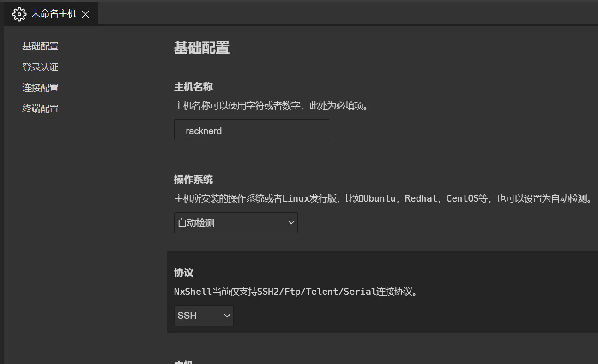Click the chevron arrow of the 自动检测 dropdown
This screenshot has width=598, height=364.
point(291,222)
